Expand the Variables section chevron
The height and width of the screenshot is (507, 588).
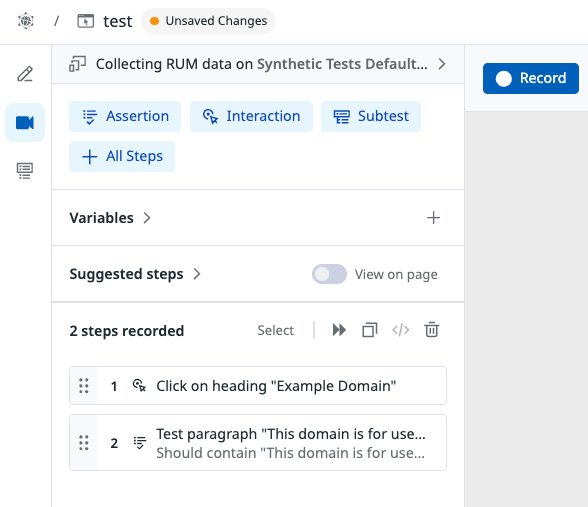(x=147, y=218)
